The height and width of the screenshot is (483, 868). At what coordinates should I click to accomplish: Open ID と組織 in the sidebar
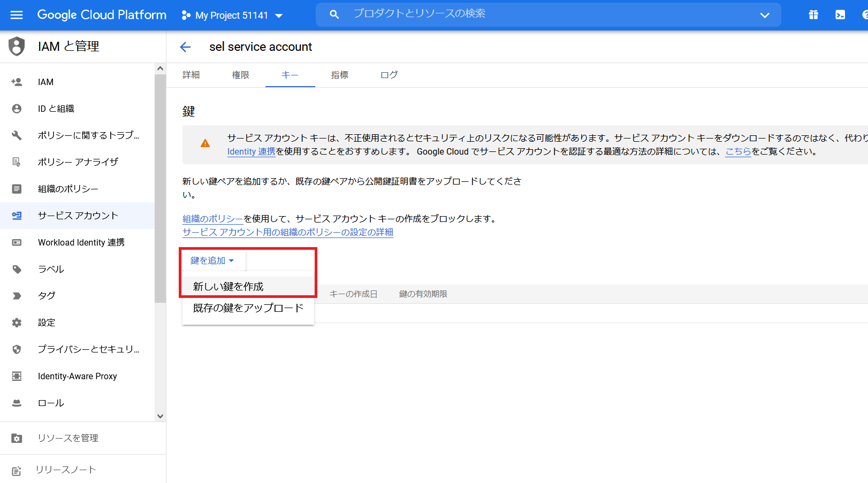click(x=77, y=109)
